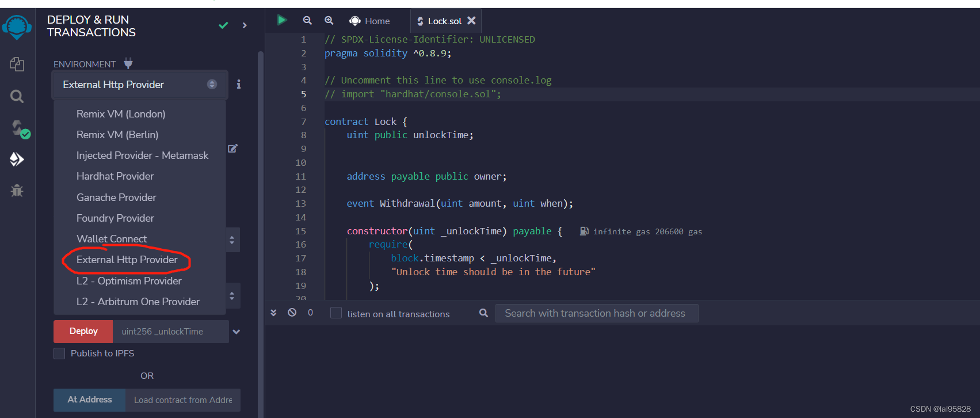Screen dimensions: 980x418
Task: Click line number 15 in gutter
Action: click(300, 231)
